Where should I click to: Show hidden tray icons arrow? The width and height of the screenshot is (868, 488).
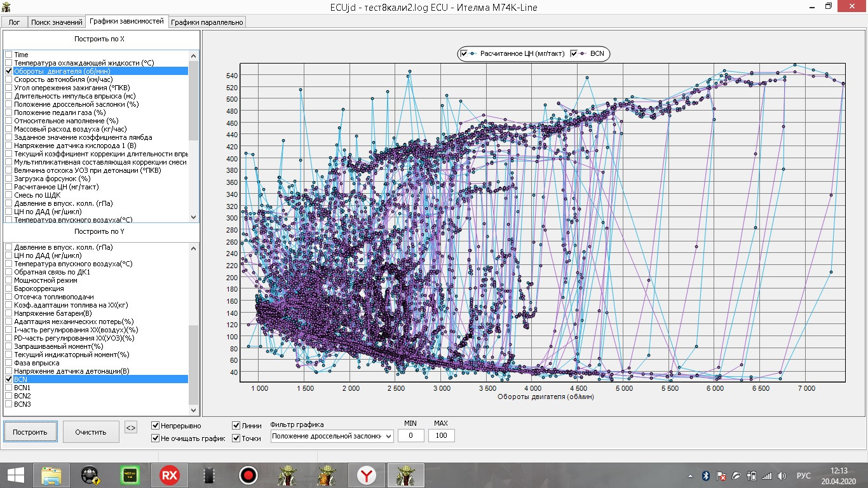coord(691,476)
